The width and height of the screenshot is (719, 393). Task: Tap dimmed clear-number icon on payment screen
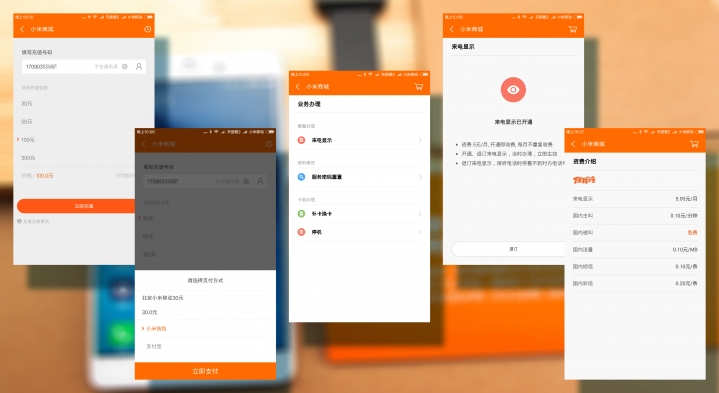[x=246, y=181]
